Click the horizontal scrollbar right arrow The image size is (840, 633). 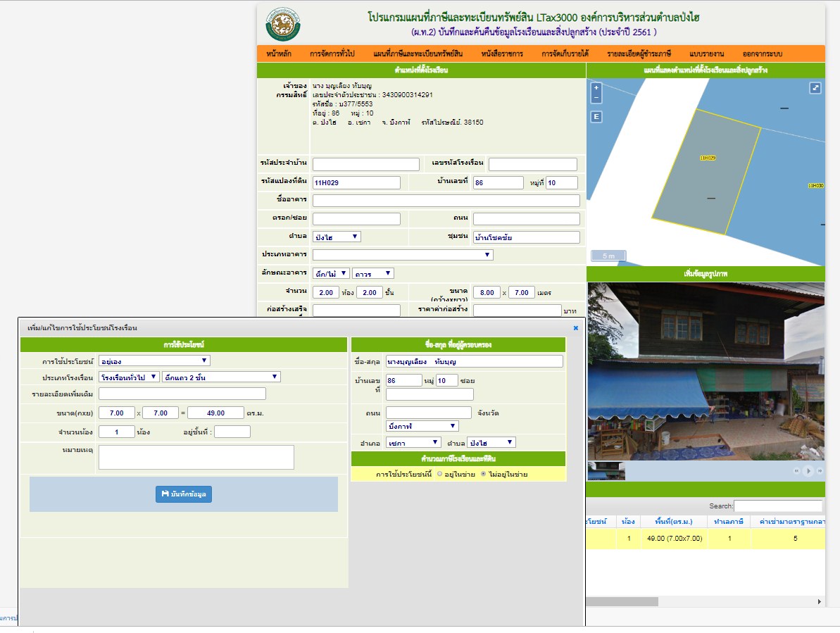click(x=819, y=601)
